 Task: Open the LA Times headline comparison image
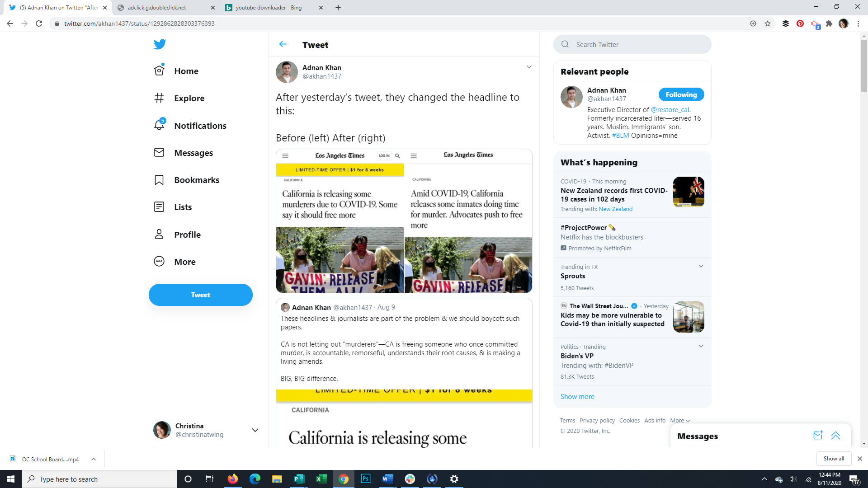click(x=404, y=221)
